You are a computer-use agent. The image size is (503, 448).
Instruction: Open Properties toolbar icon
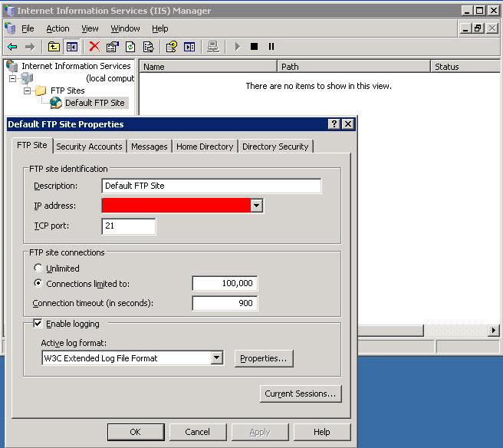[112, 47]
